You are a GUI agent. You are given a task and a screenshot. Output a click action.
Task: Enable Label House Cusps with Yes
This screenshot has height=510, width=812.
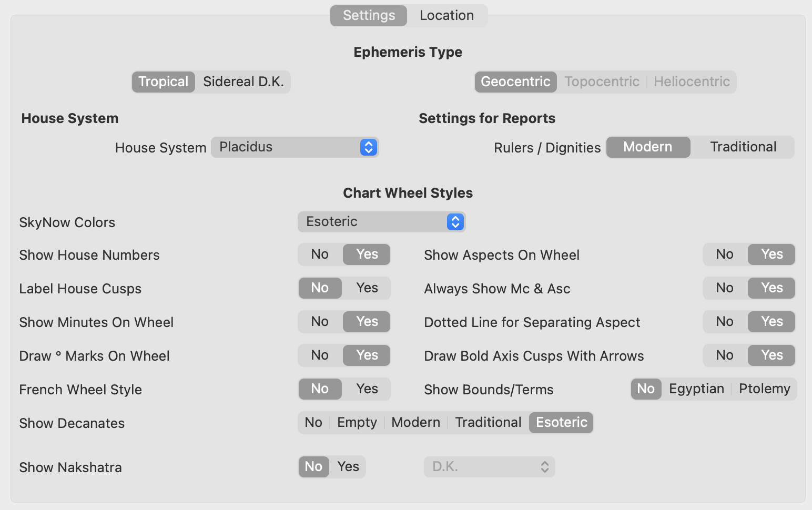[x=367, y=288]
